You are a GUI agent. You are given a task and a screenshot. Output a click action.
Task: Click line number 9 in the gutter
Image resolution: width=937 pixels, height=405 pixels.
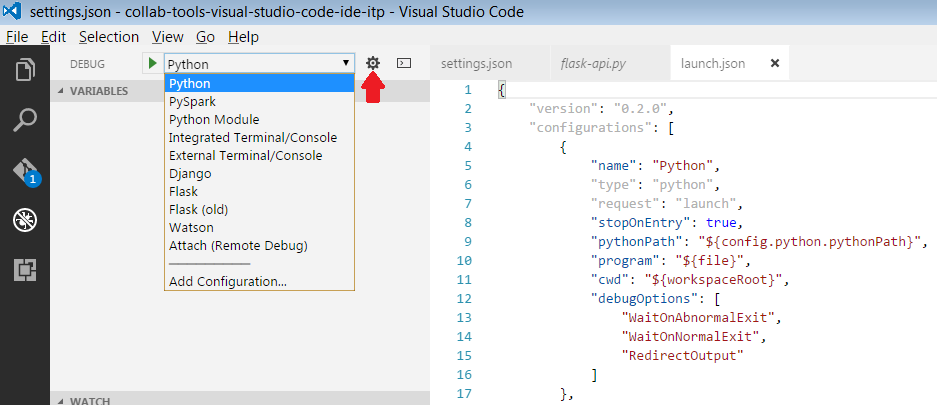click(467, 242)
